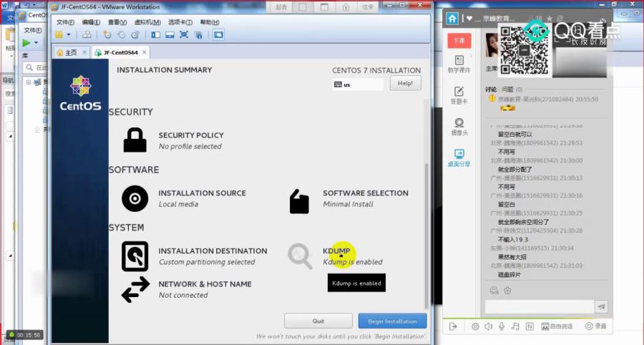Open 摄像头 camera sidebar item
This screenshot has width=644, height=345.
click(x=459, y=127)
